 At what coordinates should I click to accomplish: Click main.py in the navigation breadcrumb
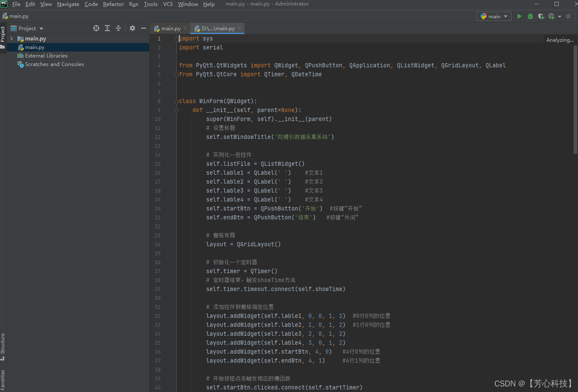tap(16, 16)
